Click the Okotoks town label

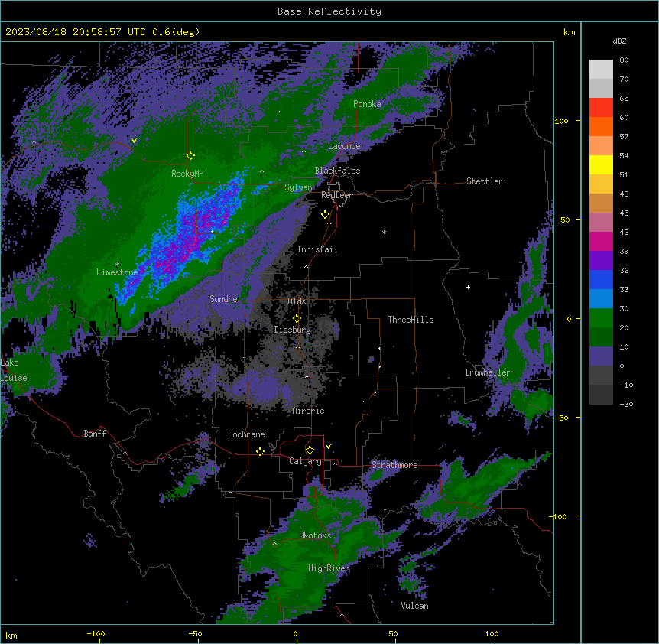click(x=315, y=535)
